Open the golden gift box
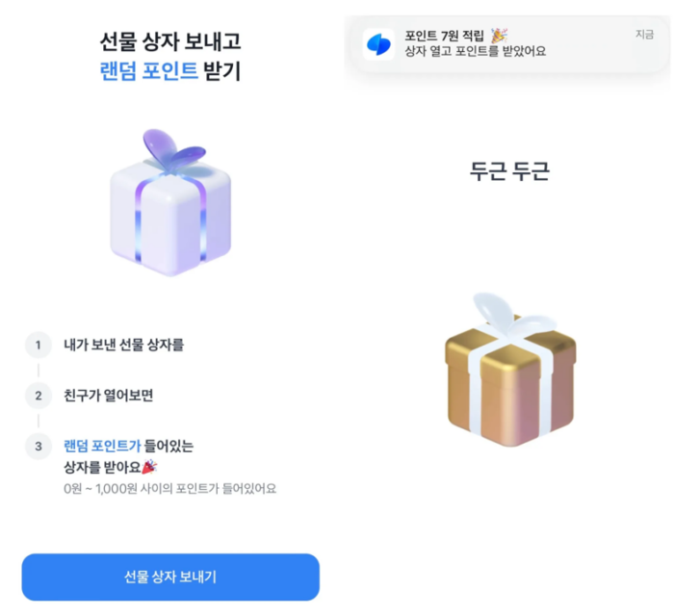The width and height of the screenshot is (674, 616). [510, 370]
